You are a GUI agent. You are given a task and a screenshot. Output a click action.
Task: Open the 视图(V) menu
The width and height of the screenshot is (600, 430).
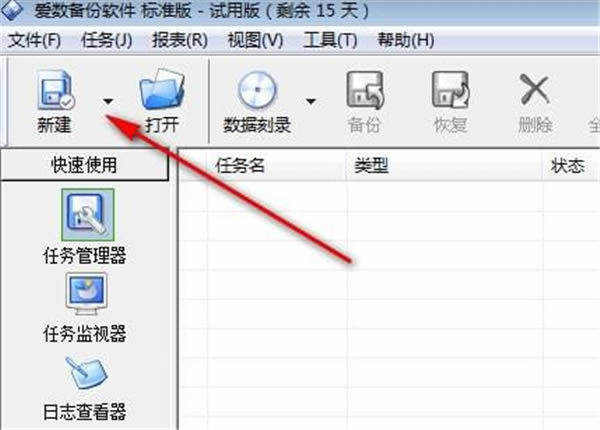pyautogui.click(x=255, y=40)
